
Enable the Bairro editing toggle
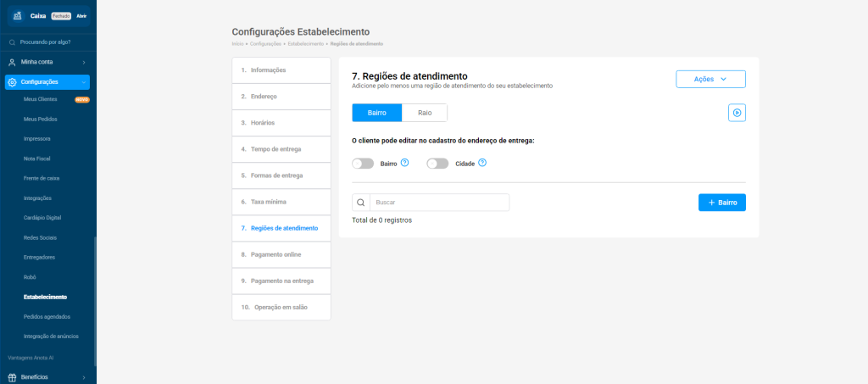[363, 164]
